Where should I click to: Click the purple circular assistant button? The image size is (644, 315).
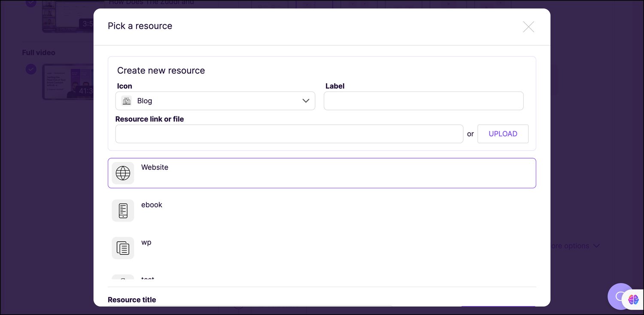620,297
